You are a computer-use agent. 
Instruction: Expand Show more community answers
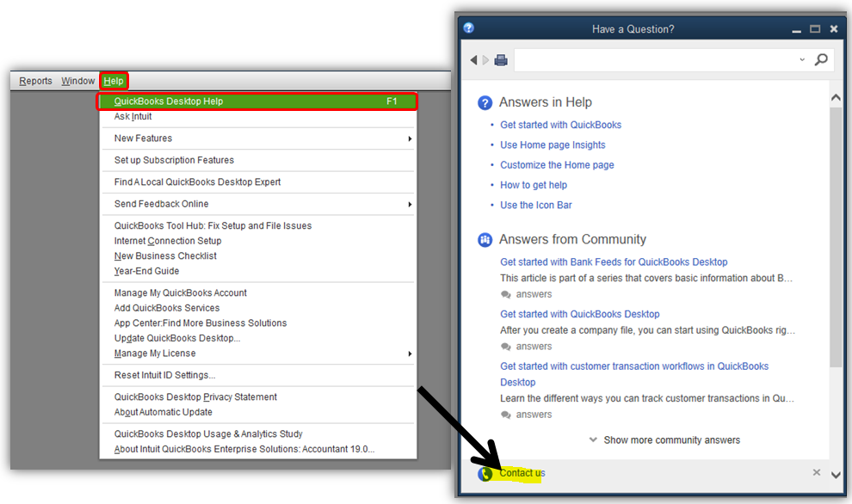(664, 439)
